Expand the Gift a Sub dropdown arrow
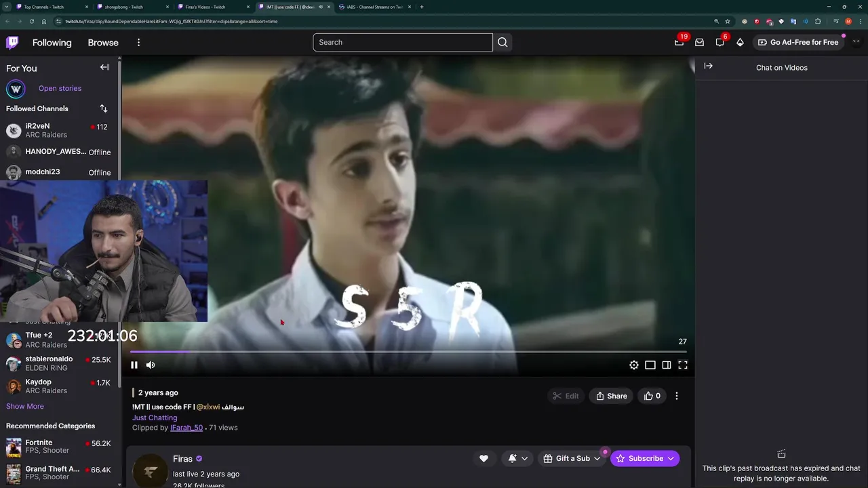This screenshot has height=488, width=868. click(x=597, y=459)
